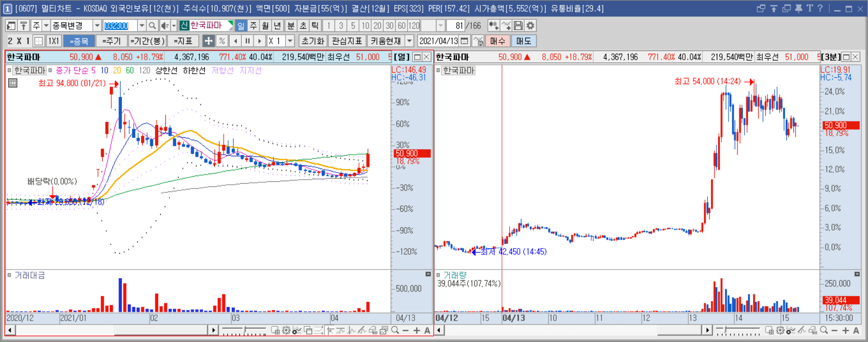Image resolution: width=868 pixels, height=342 pixels.
Task: Click the 2021/04/13 date field
Action: point(438,41)
